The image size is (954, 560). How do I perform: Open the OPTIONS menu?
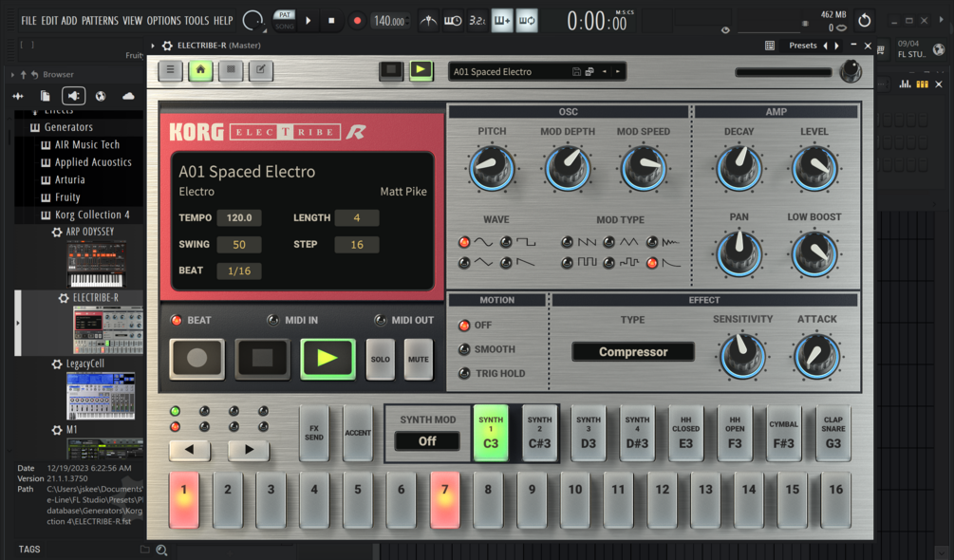[x=163, y=21]
